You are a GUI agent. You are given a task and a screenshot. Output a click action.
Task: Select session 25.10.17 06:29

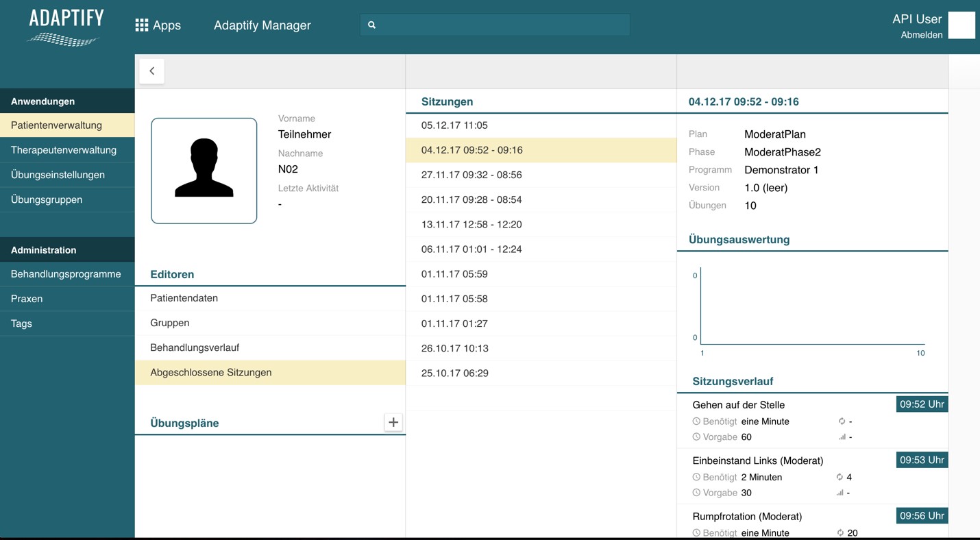tap(541, 373)
